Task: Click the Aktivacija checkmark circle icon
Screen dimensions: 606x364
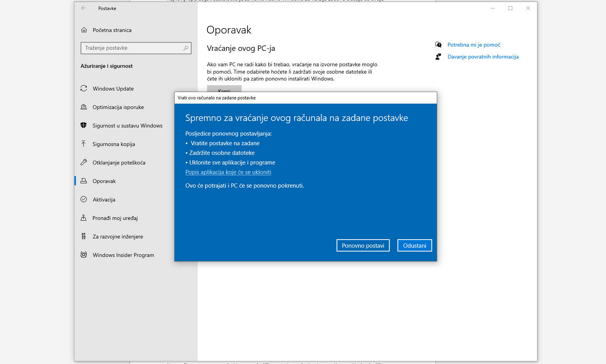Action: (x=84, y=199)
